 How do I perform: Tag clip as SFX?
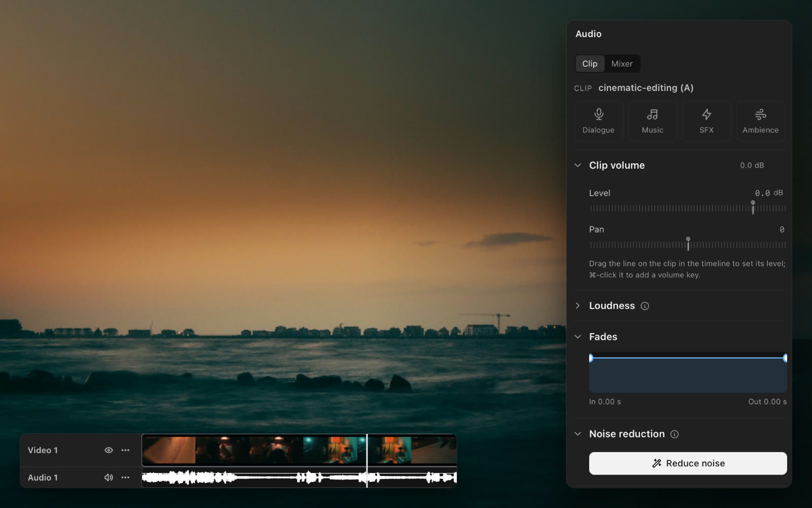tap(706, 121)
